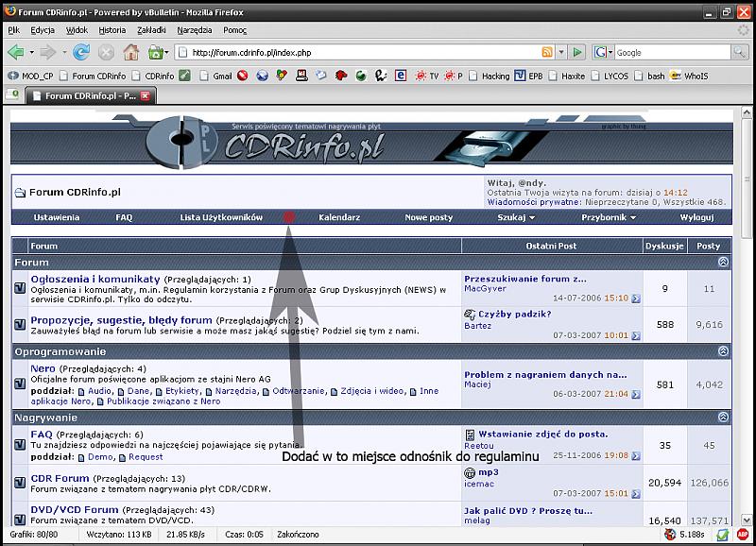The height and width of the screenshot is (546, 756).
Task: Open the Plik menu
Action: [13, 30]
